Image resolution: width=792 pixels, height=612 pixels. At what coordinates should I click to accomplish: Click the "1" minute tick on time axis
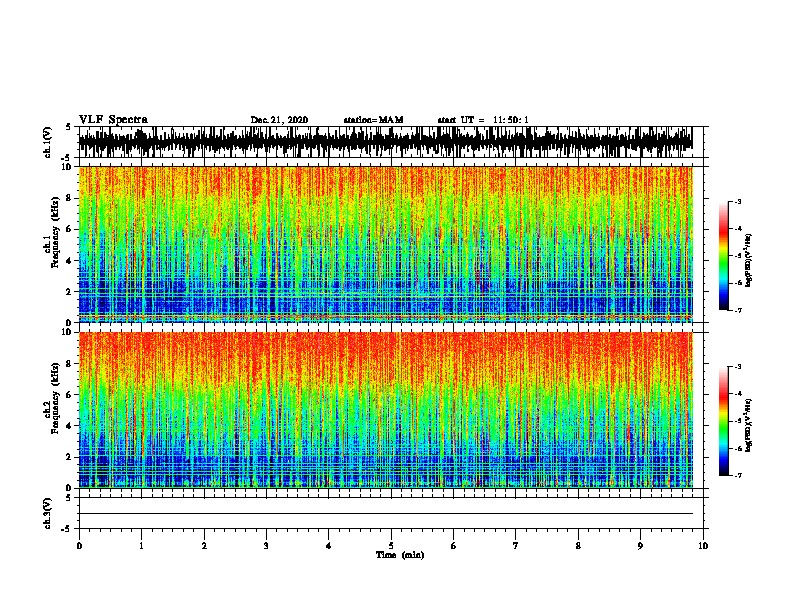141,545
